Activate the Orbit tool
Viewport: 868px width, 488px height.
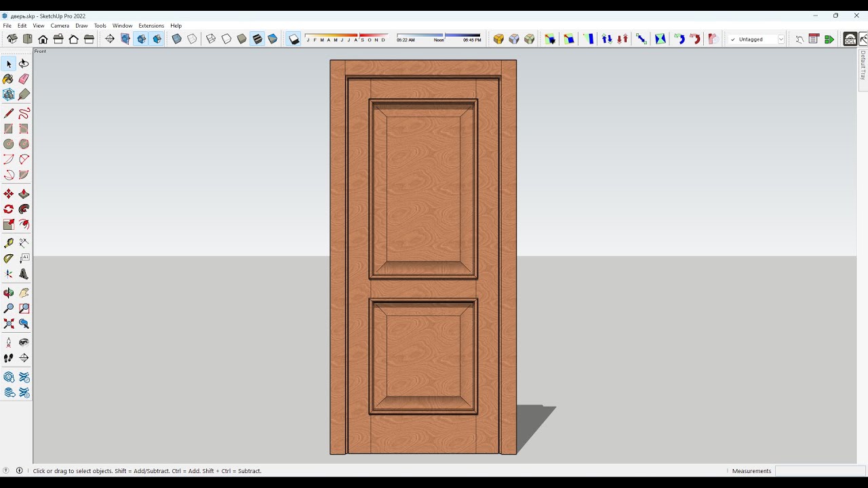[9, 293]
